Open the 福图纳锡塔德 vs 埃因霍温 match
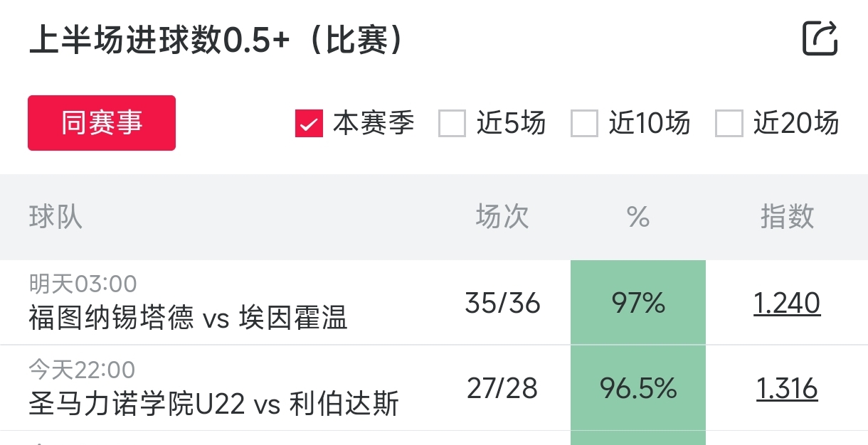868x445 pixels. click(189, 318)
